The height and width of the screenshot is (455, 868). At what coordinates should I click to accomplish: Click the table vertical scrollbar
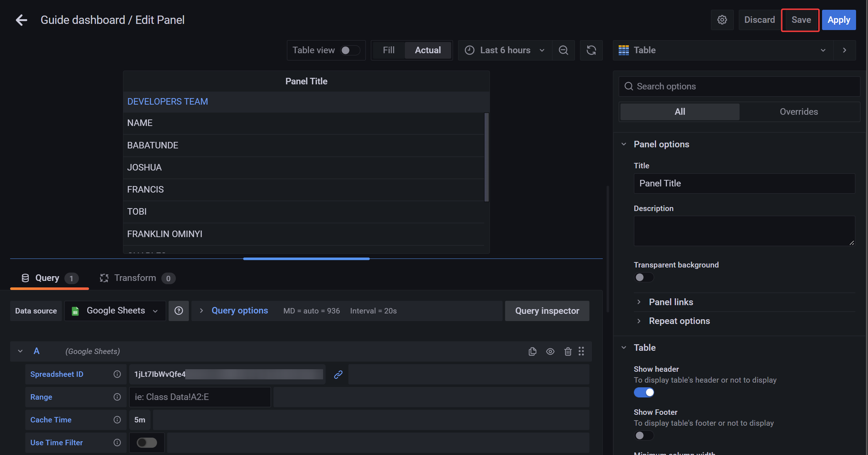tap(487, 157)
